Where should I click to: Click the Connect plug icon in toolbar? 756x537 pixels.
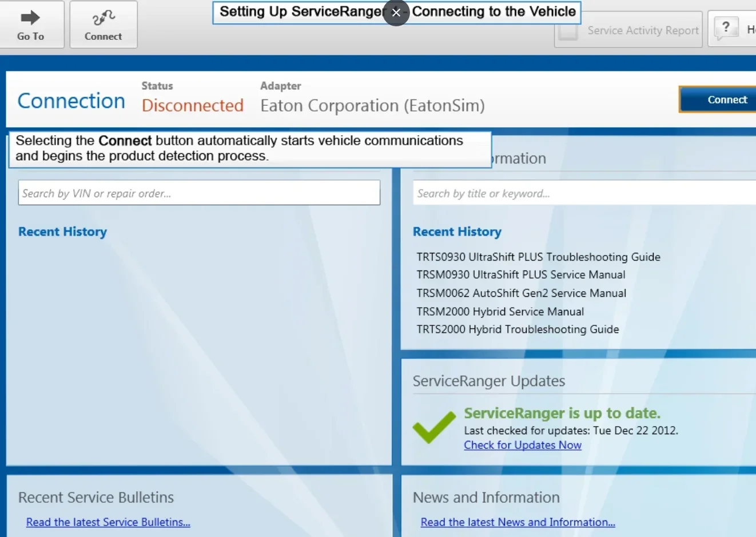(103, 18)
